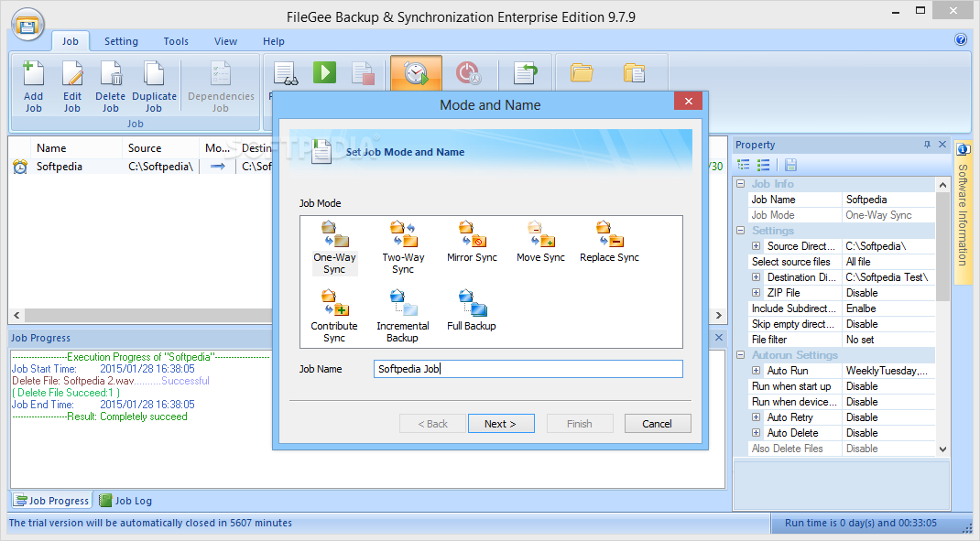Click Property panel scroll down arrow
The image size is (980, 541).
(x=942, y=449)
